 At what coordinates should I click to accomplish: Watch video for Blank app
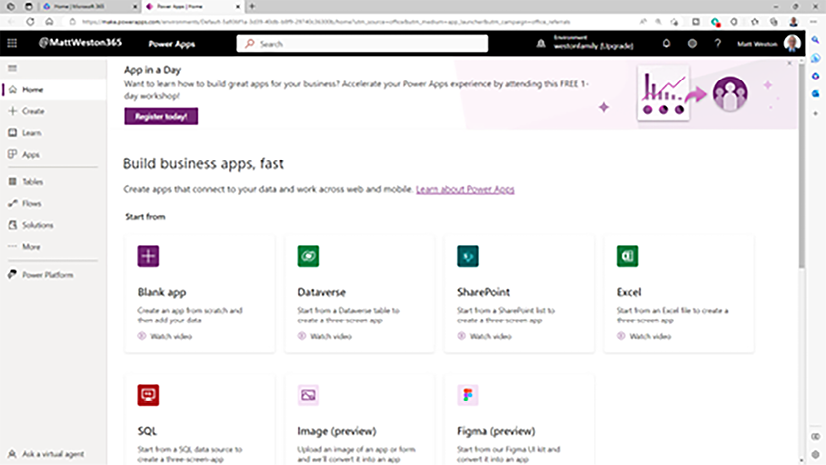pos(165,336)
